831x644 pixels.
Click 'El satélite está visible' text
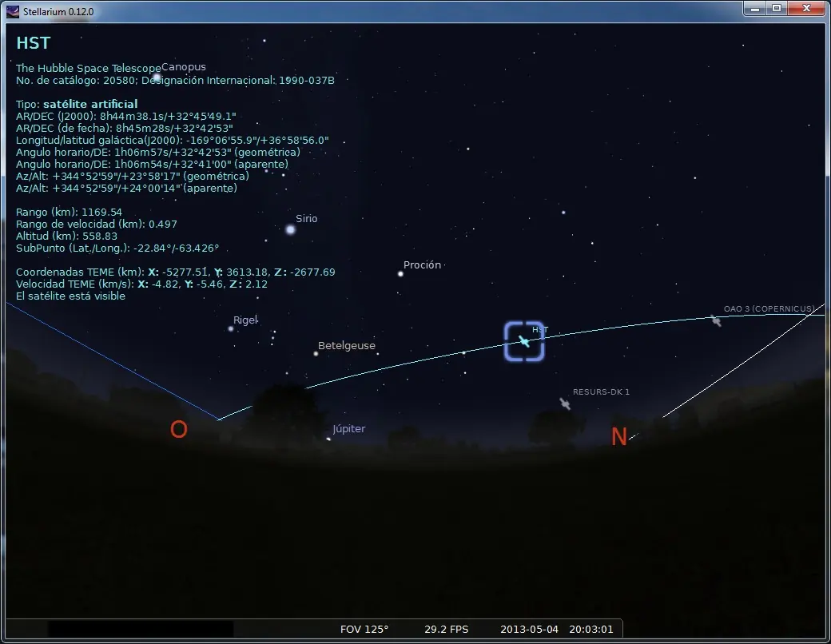[x=70, y=296]
